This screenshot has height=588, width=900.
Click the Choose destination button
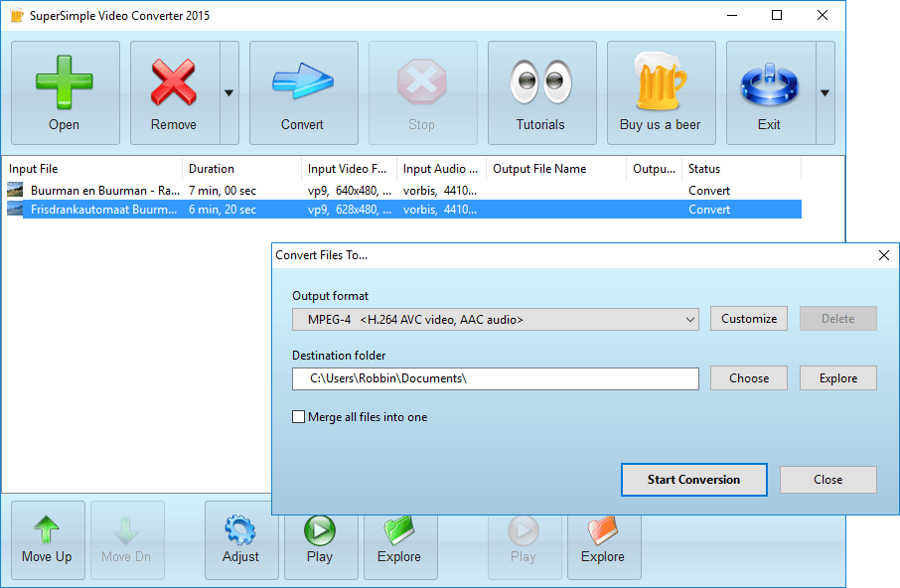748,378
